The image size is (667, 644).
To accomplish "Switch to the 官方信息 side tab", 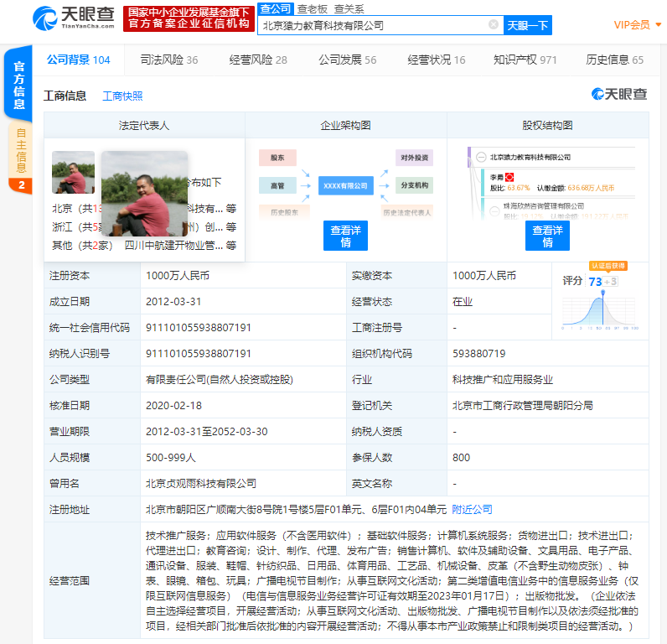I will tap(18, 85).
